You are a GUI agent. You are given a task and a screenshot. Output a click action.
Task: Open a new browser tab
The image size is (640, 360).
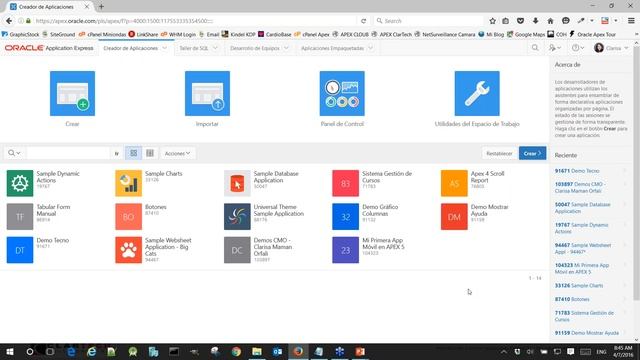coord(101,7)
